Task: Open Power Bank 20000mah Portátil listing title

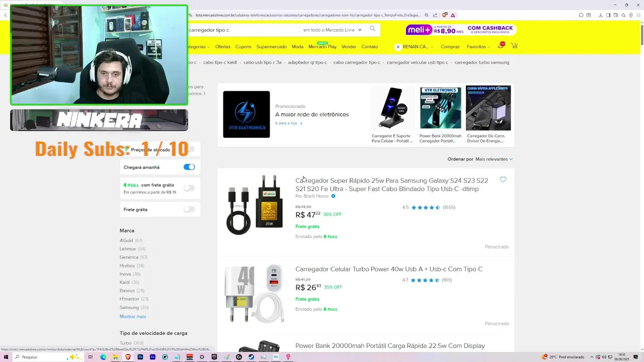Action: [390, 346]
